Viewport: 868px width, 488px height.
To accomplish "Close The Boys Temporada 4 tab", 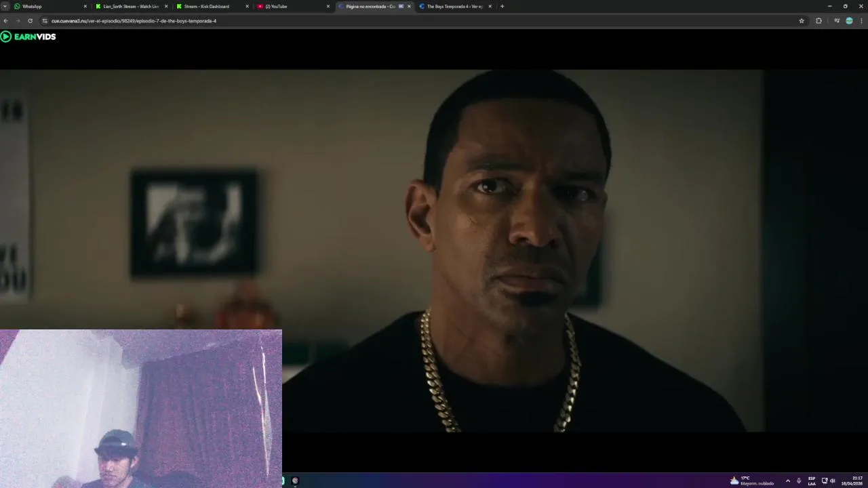I will click(x=490, y=6).
